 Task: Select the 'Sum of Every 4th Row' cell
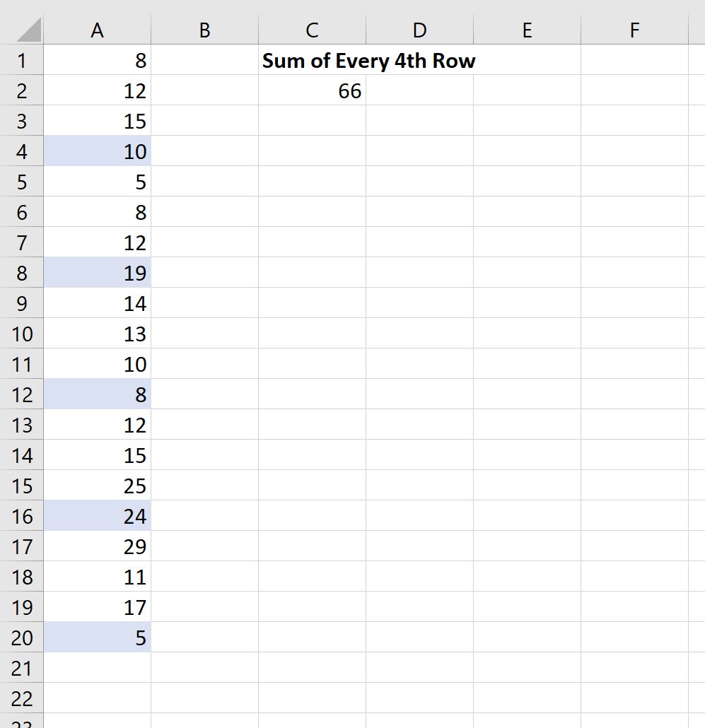[x=312, y=61]
